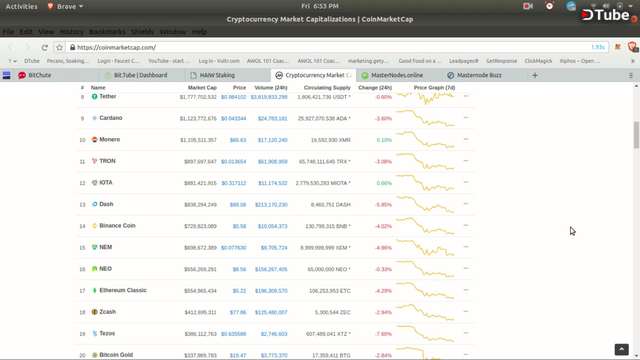Viewport: 640px width, 360px height.
Task: Open the History menu
Action: pyautogui.click(x=71, y=31)
